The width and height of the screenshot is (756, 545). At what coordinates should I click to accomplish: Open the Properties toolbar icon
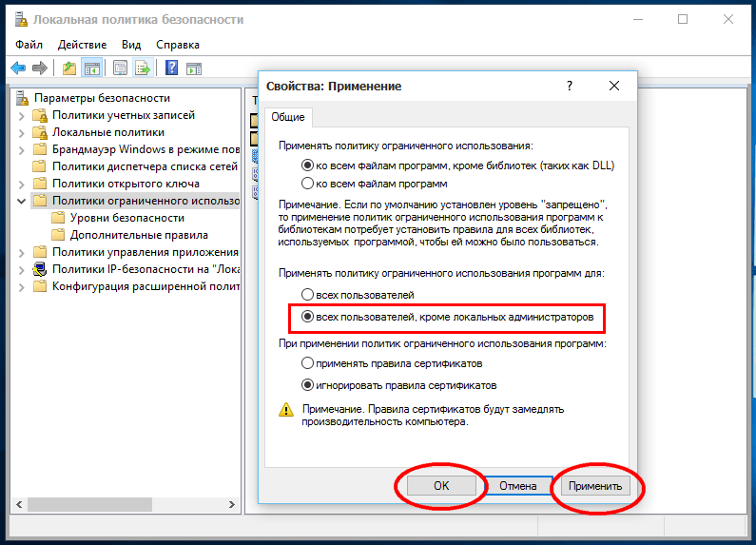point(120,68)
